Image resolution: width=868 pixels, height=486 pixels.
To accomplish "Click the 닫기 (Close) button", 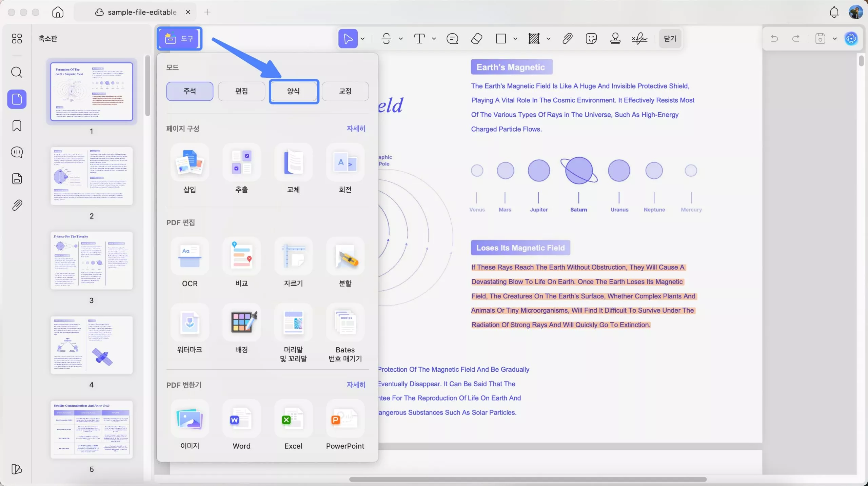I will coord(670,39).
